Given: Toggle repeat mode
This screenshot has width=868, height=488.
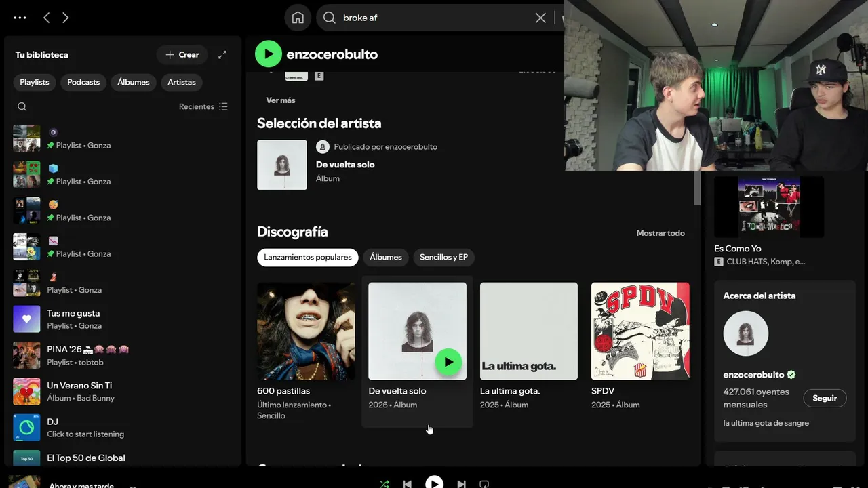Looking at the screenshot, I should pos(484,484).
